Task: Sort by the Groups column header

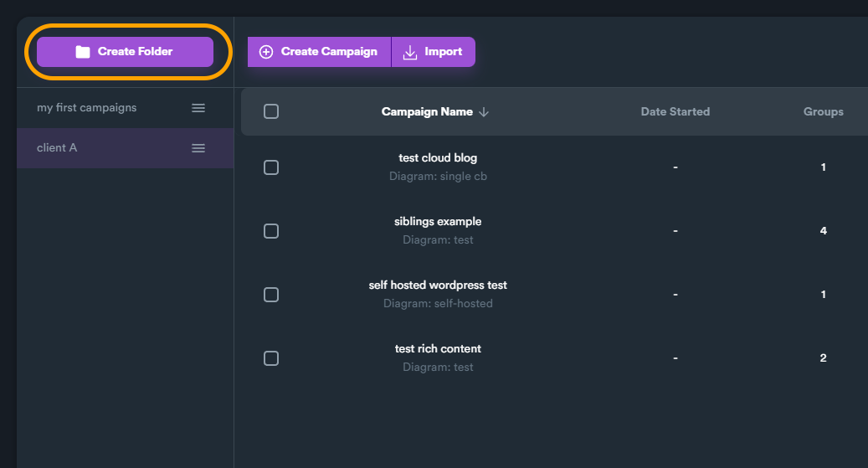Action: click(823, 111)
